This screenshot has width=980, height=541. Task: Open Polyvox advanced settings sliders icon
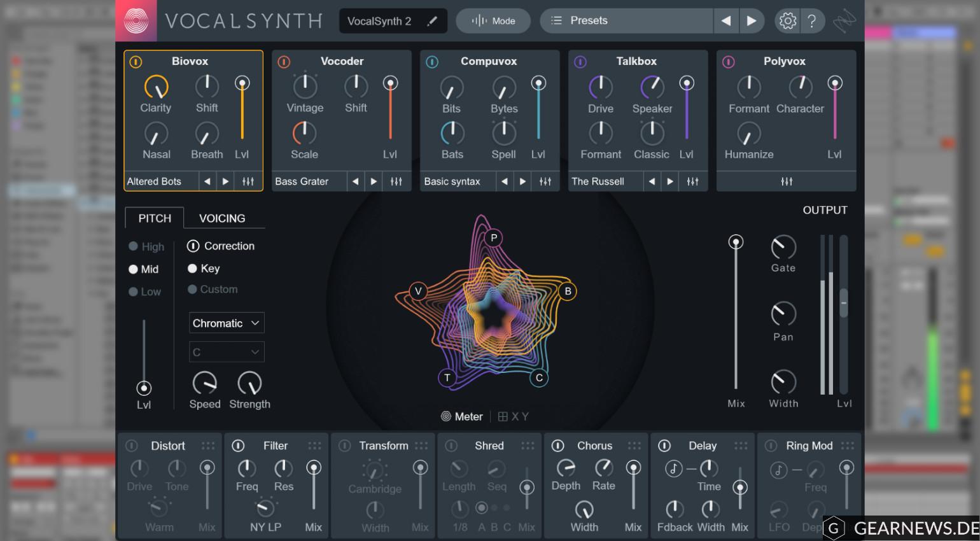(x=787, y=181)
